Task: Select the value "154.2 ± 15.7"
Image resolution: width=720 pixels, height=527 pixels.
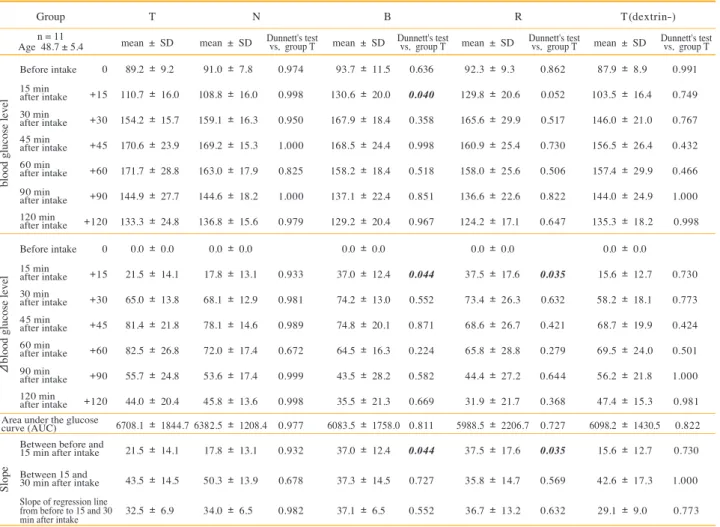Action: [x=150, y=120]
